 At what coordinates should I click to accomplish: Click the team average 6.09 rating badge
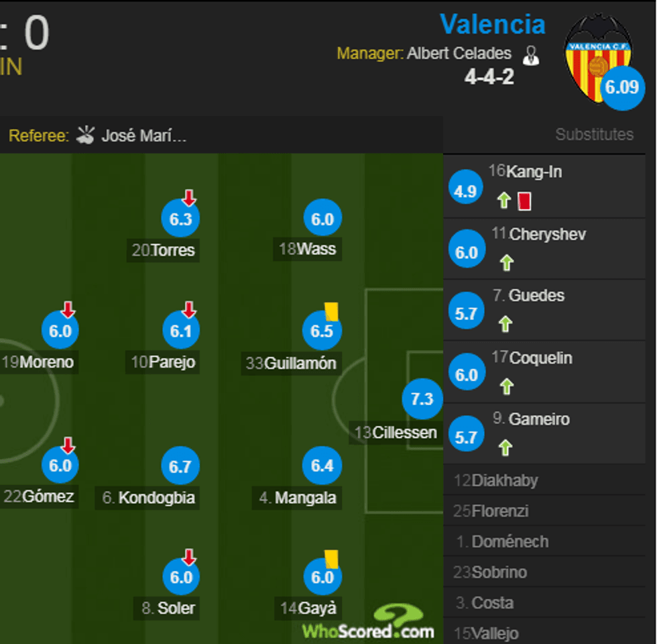tap(621, 87)
